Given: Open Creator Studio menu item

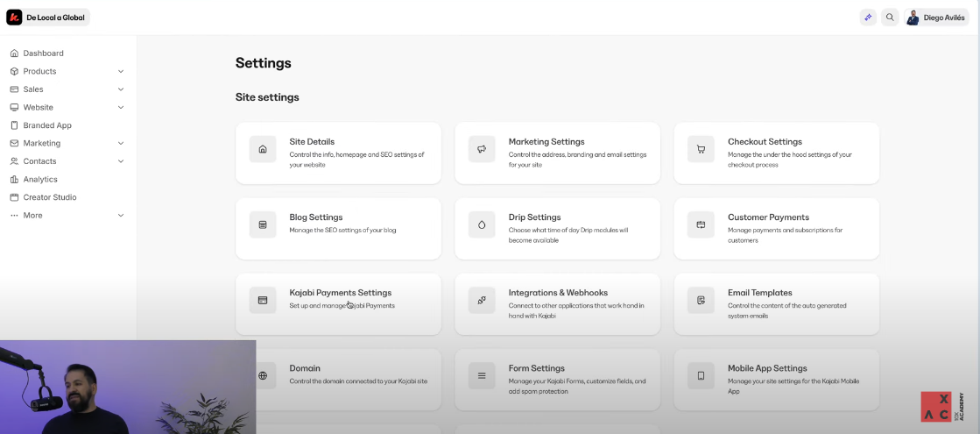Looking at the screenshot, I should point(50,197).
